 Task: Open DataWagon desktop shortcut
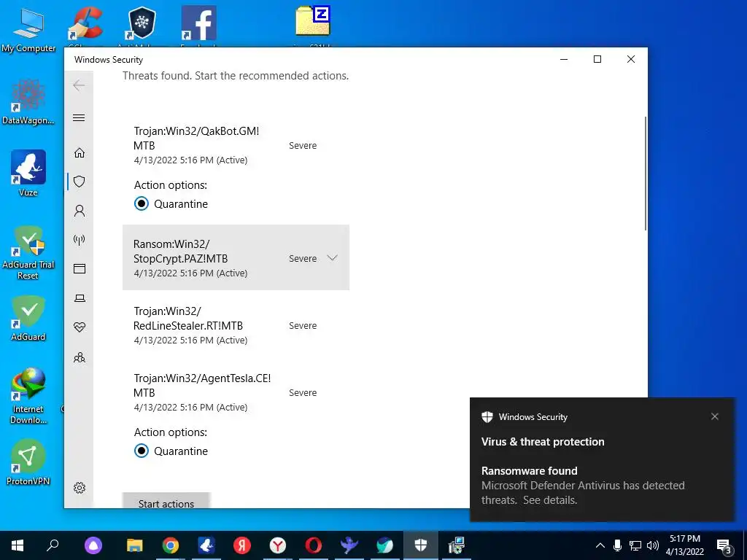(28, 102)
